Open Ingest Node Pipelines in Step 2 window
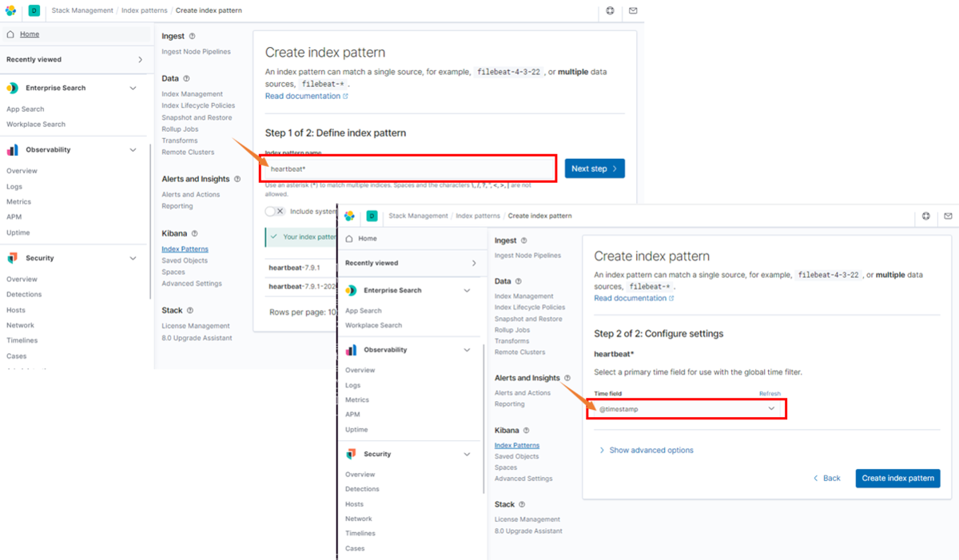 (x=527, y=256)
